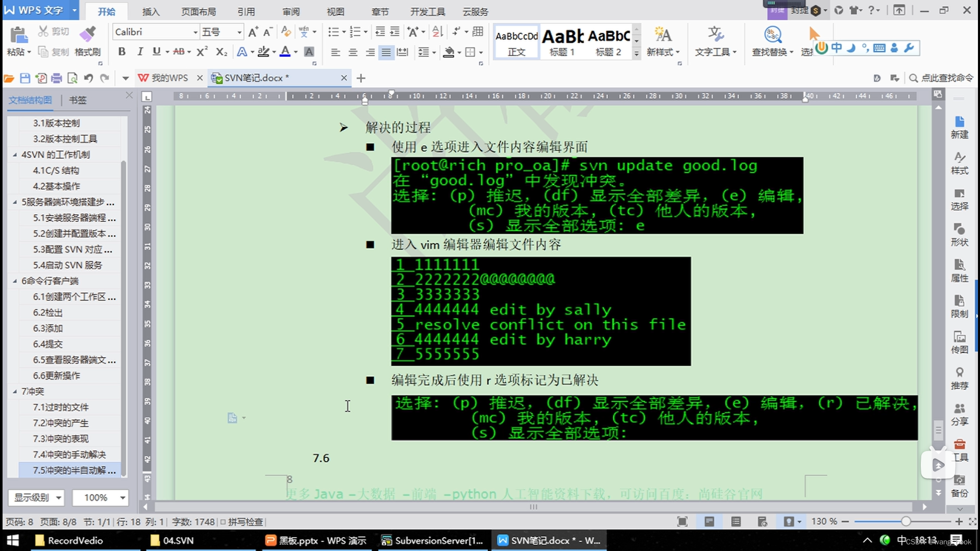Increase font size with the larger A icon
Viewport: 980px width, 551px height.
pyautogui.click(x=253, y=32)
